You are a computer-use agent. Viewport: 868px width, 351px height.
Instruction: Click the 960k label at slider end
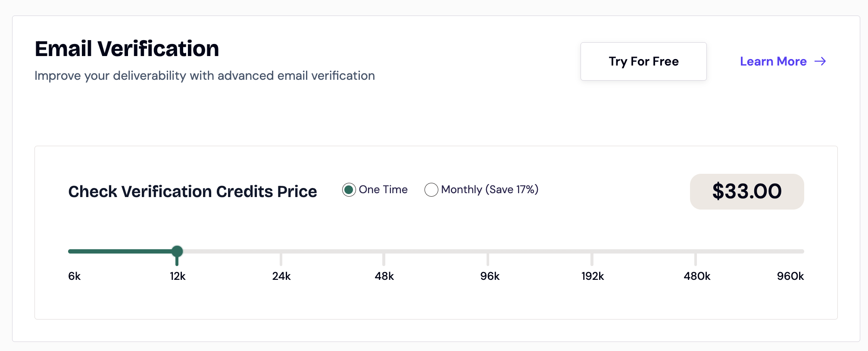[790, 276]
